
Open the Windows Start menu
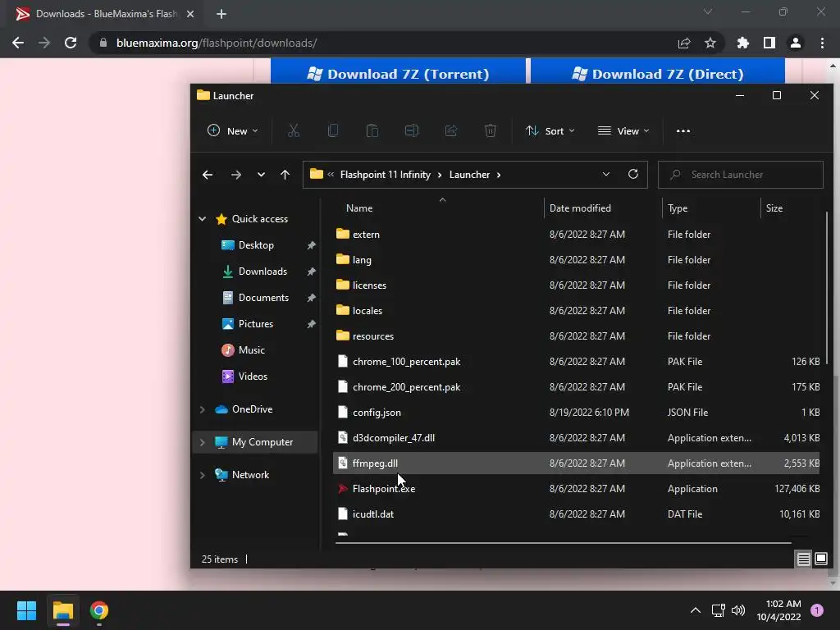[26, 610]
